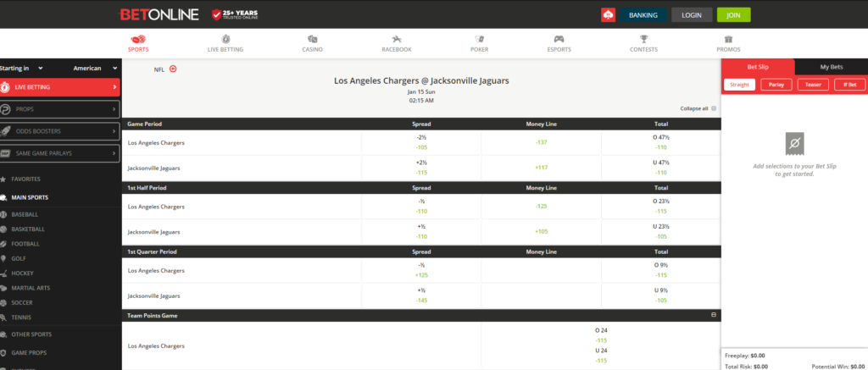The image size is (868, 370).
Task: Click the Hockey sidebar icon
Action: pos(4,273)
